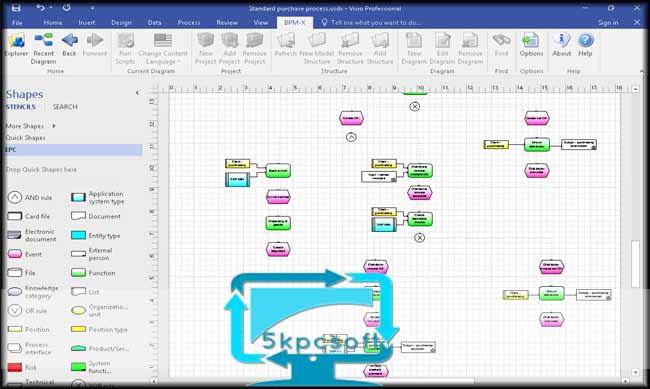Open BPM-X Options
This screenshot has width=650, height=389.
(531, 45)
